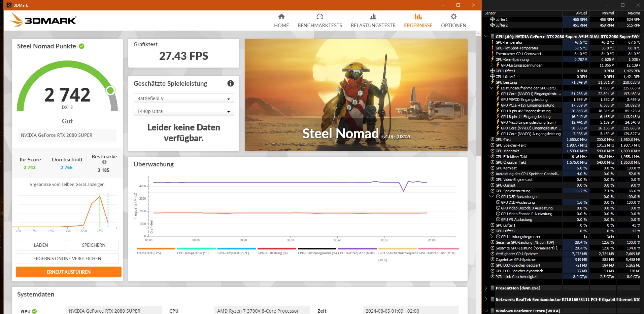
Task: Collapse the GPU [#0] NVIDIA GeForce sensor group
Action: [486, 37]
